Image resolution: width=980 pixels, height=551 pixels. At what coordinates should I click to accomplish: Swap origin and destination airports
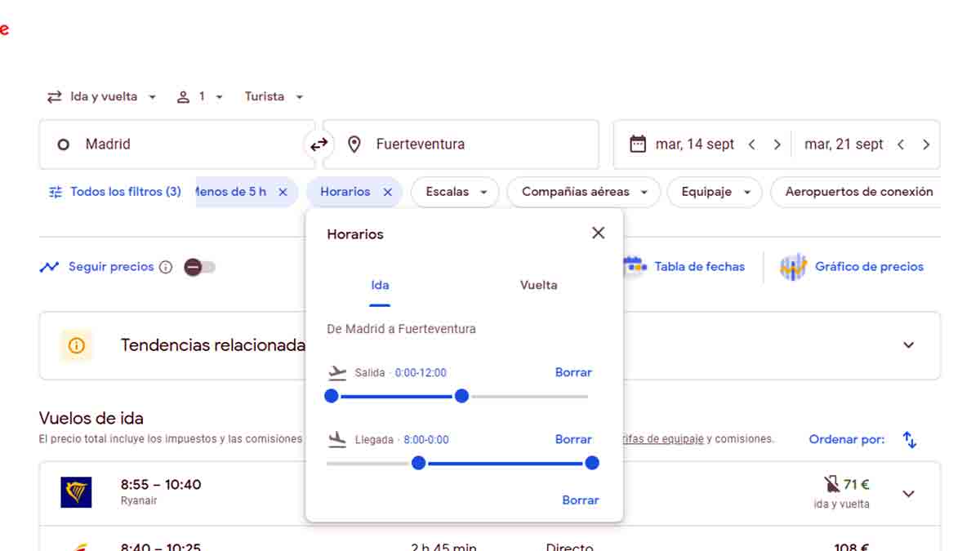pos(318,144)
